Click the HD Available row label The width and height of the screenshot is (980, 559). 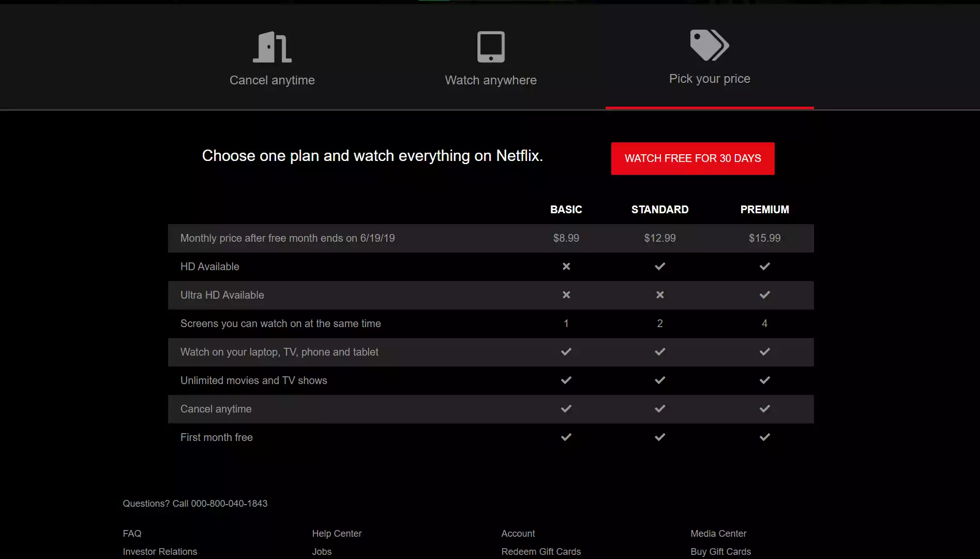click(x=210, y=267)
